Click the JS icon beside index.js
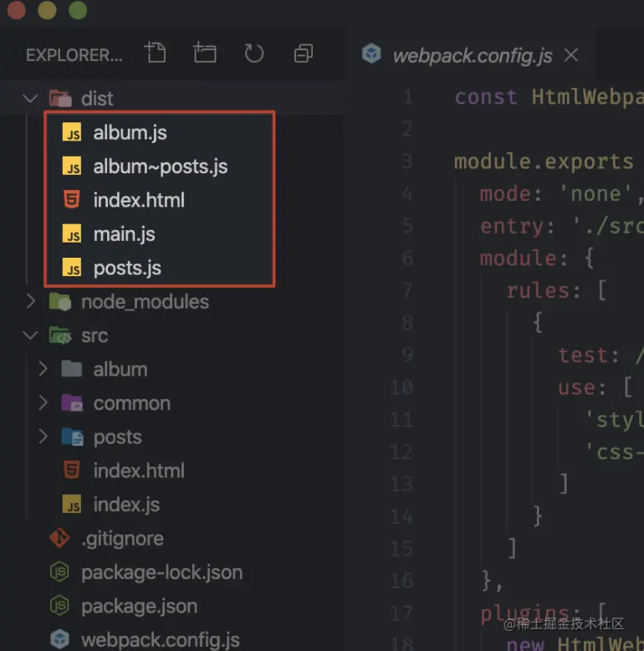 click(72, 505)
